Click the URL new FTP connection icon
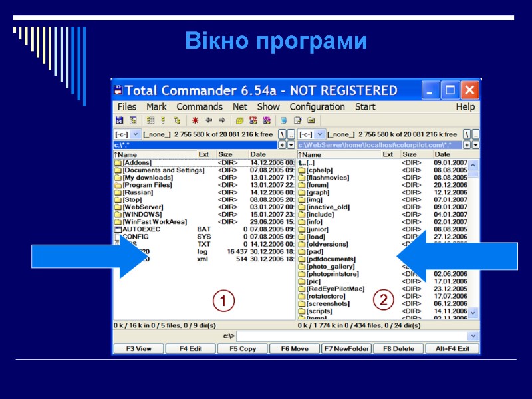This screenshot has height=399, width=532. pyautogui.click(x=267, y=120)
